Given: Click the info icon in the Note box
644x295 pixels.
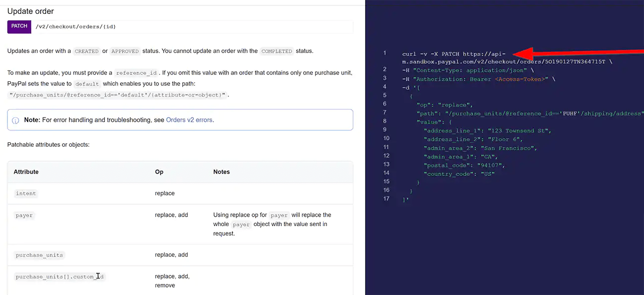Looking at the screenshot, I should [15, 119].
